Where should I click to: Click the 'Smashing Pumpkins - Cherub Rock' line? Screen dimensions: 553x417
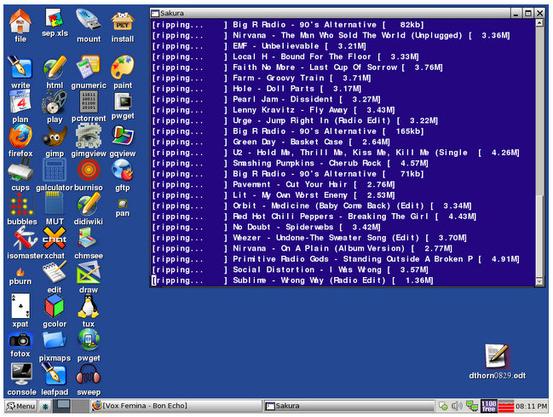tap(290, 163)
